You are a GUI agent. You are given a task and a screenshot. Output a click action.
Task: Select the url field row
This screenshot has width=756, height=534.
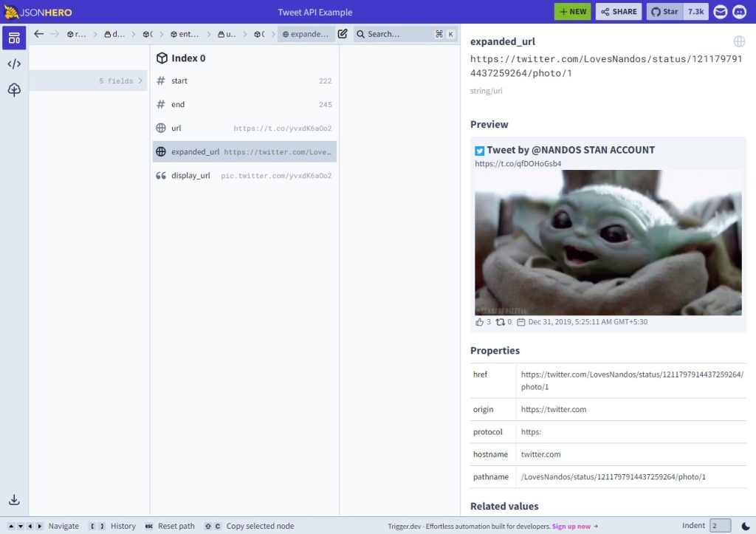(x=244, y=128)
